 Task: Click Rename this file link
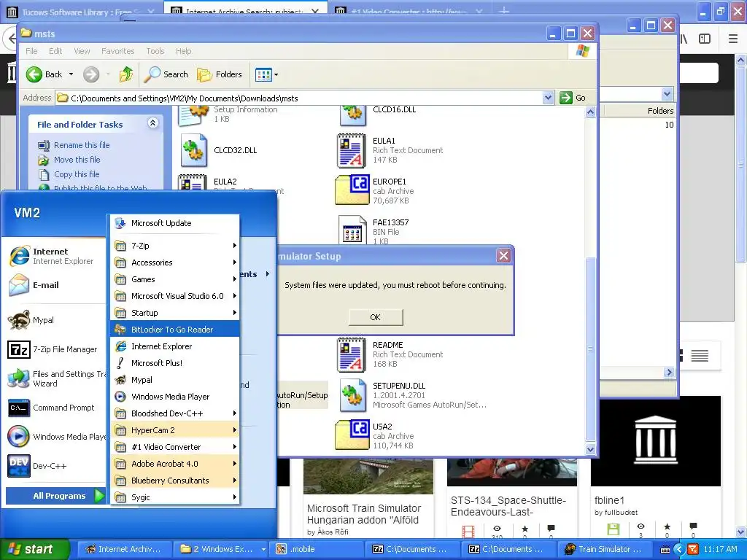(x=82, y=145)
